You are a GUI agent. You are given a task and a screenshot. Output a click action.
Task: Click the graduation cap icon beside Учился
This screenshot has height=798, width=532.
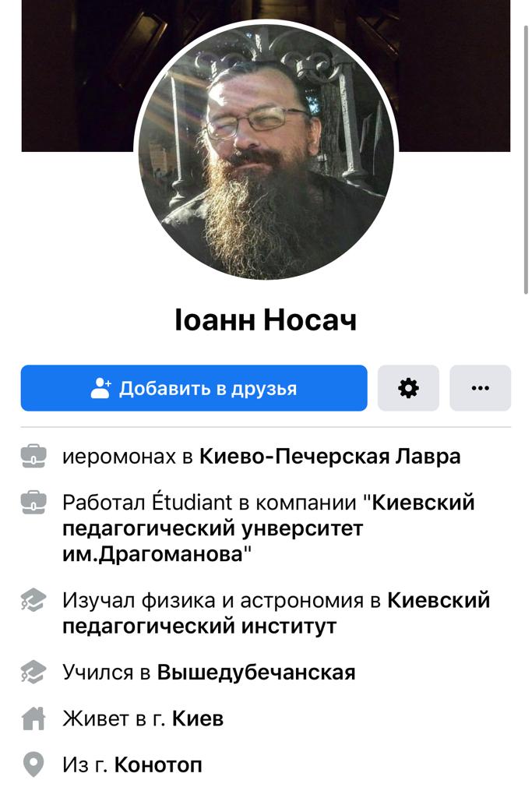[33, 673]
